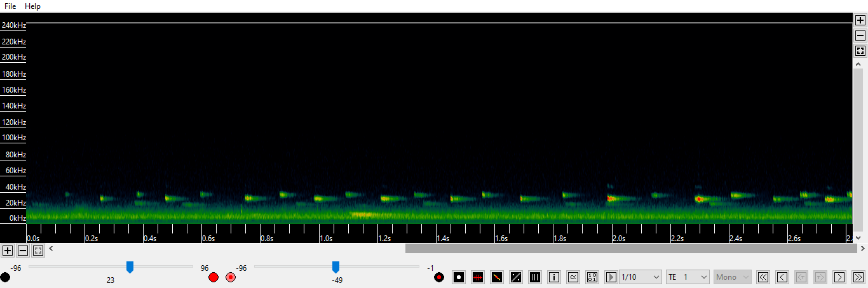Open the Help menu
Image resolution: width=868 pixels, height=288 pixels.
(32, 6)
